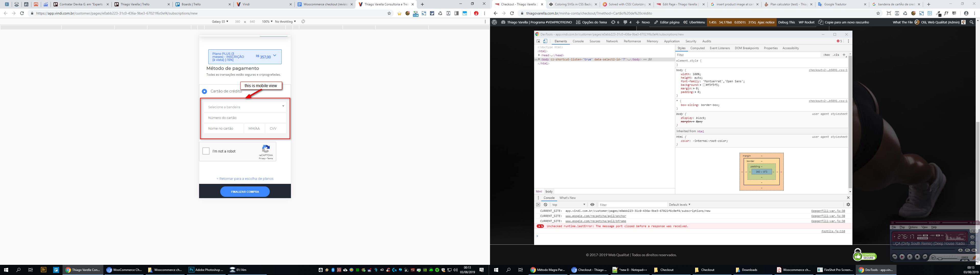
Task: Open DevTools three-dot customize menu
Action: pyautogui.click(x=848, y=42)
